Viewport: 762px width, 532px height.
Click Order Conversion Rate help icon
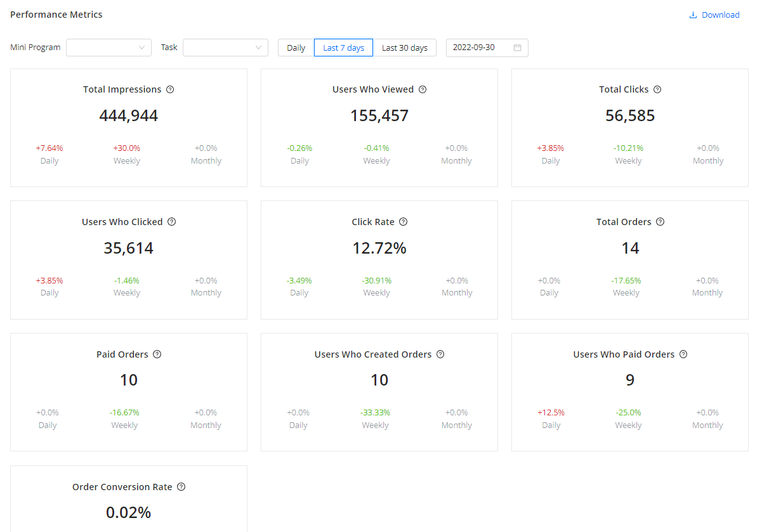coord(181,487)
